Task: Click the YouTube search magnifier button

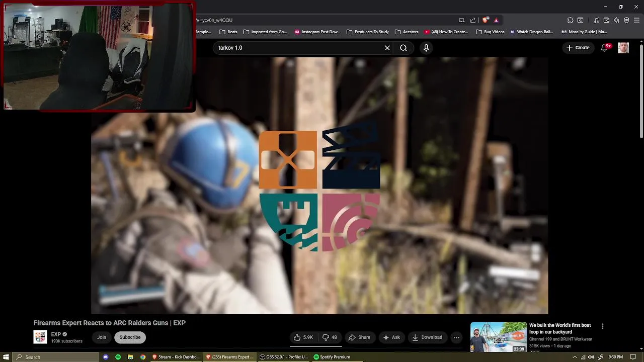Action: (x=404, y=48)
